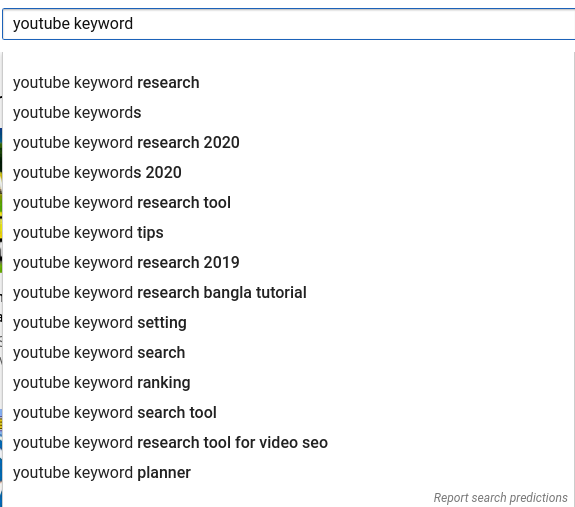The height and width of the screenshot is (507, 575).
Task: Select the 'youtube keywords 2020' prediction
Action: coord(289,173)
